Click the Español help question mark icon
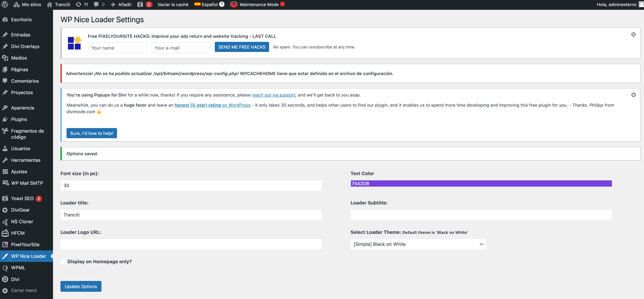 [x=222, y=5]
